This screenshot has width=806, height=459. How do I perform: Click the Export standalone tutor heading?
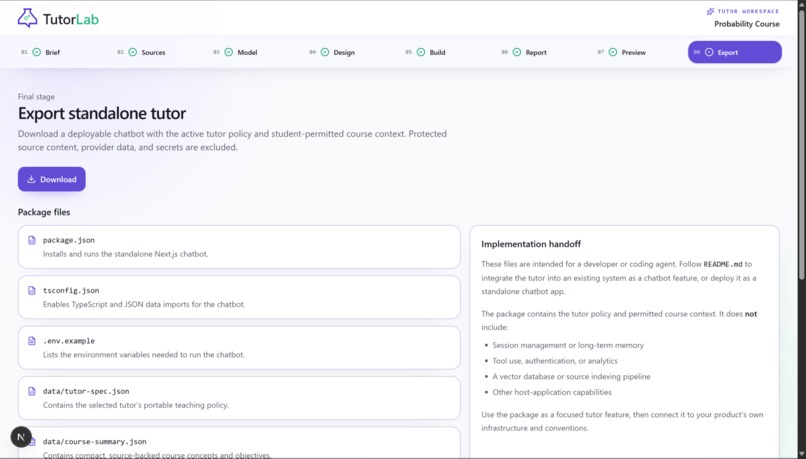coord(102,113)
